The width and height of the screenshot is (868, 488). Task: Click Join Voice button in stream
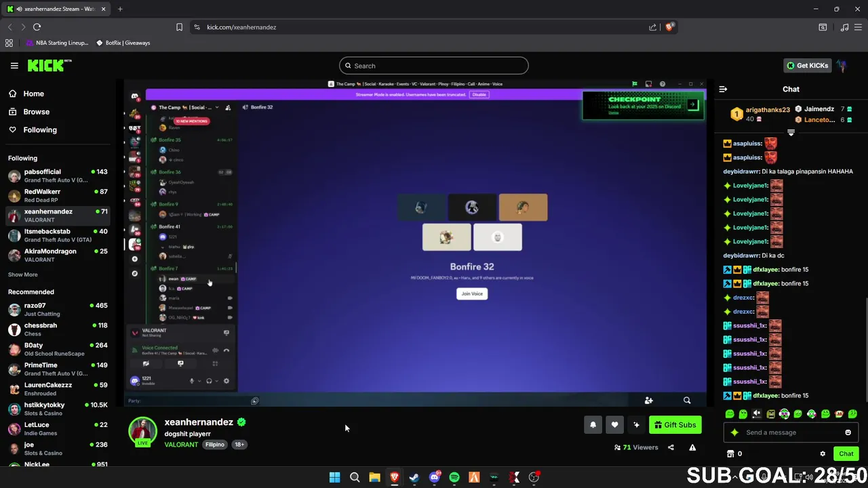tap(472, 293)
